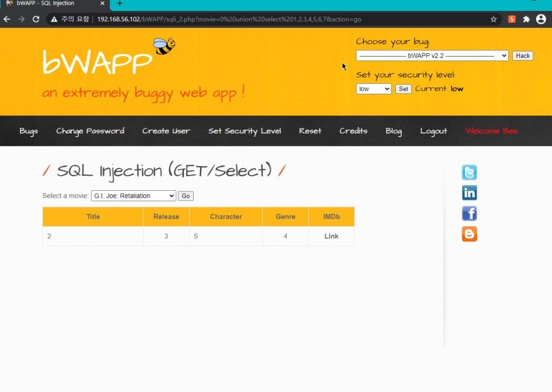Open the Bugs menu item
The image size is (552, 392).
(29, 131)
